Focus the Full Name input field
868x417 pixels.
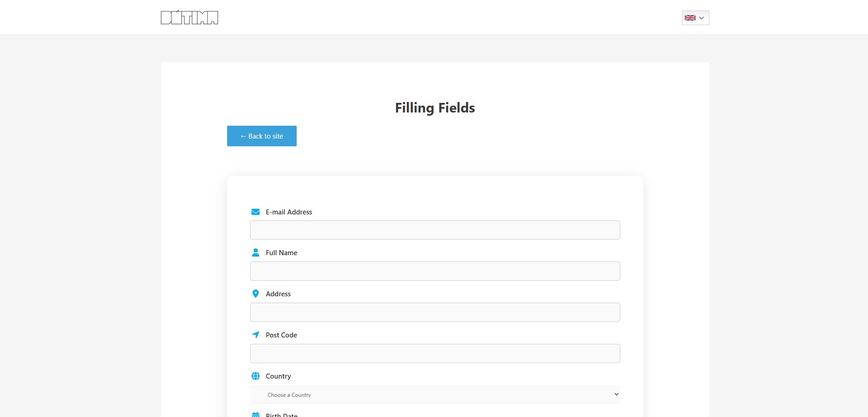click(x=435, y=271)
